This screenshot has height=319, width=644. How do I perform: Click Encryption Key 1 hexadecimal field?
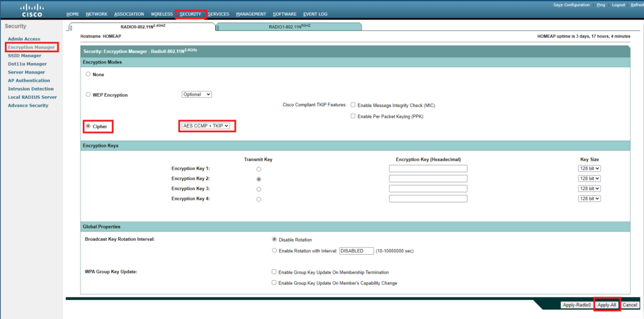click(x=428, y=169)
